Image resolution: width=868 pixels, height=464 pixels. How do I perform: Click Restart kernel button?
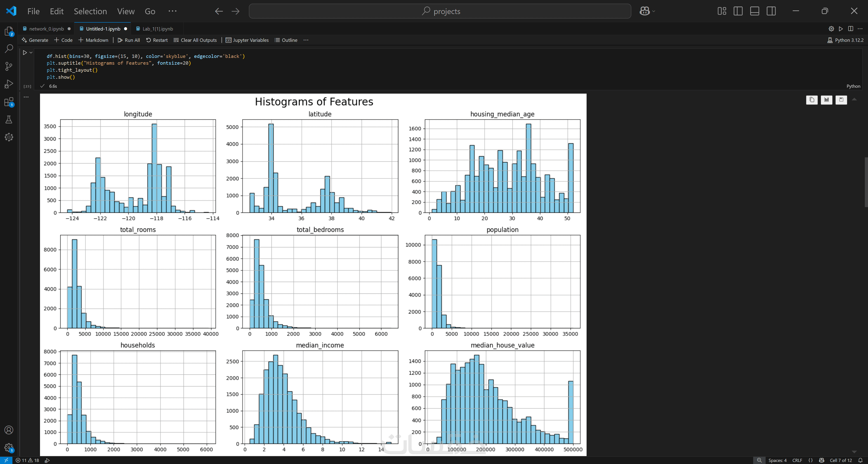pyautogui.click(x=157, y=40)
